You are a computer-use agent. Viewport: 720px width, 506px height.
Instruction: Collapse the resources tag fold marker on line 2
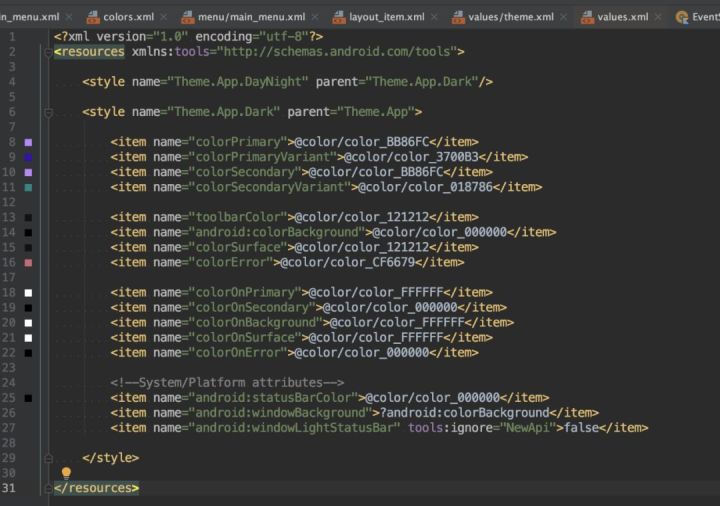(47, 52)
